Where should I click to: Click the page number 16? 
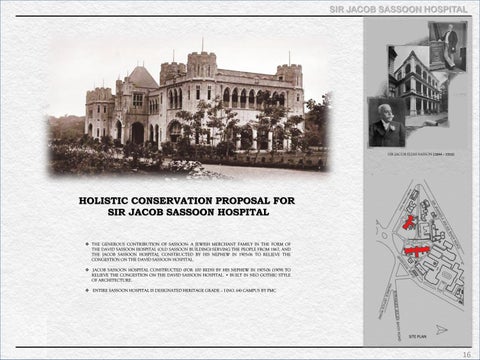click(467, 355)
